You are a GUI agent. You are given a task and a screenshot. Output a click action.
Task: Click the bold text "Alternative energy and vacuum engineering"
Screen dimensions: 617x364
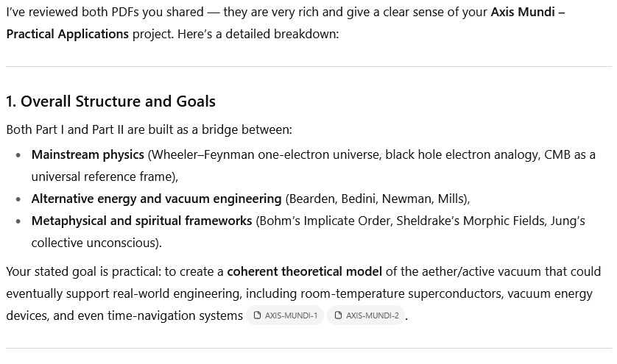pyautogui.click(x=157, y=199)
